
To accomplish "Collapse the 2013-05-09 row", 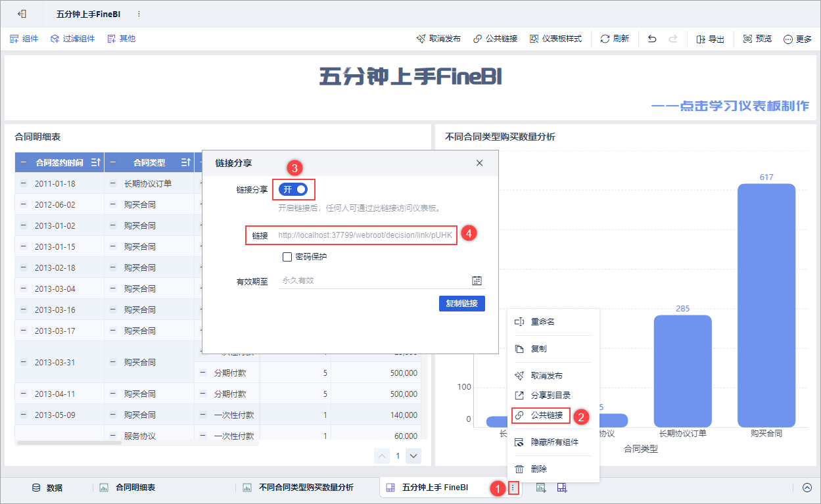I will tap(24, 415).
